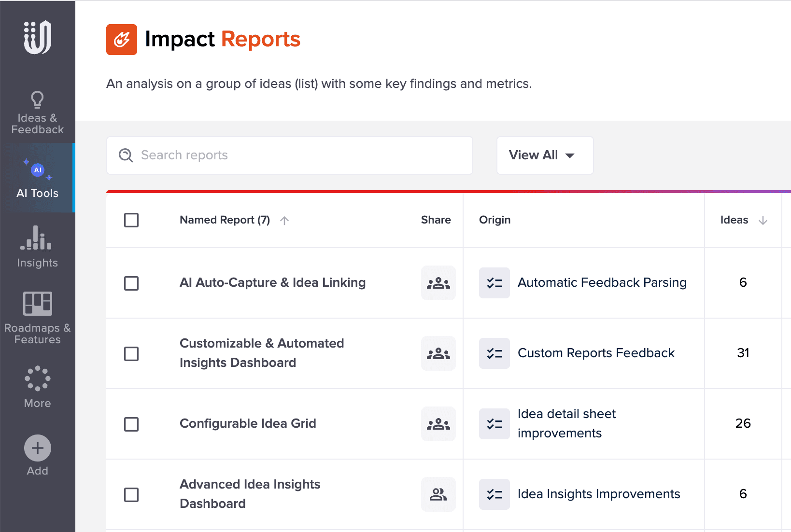The height and width of the screenshot is (532, 791).
Task: Click into the Search reports field
Action: point(290,155)
